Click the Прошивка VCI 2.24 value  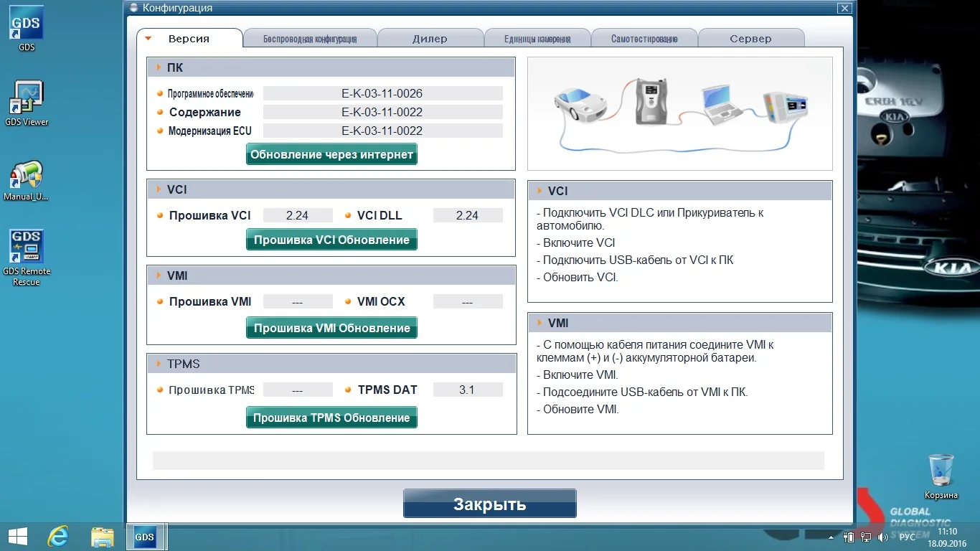click(298, 215)
